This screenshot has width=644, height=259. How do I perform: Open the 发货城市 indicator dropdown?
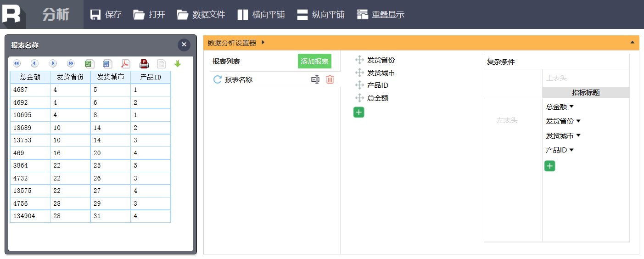[578, 135]
